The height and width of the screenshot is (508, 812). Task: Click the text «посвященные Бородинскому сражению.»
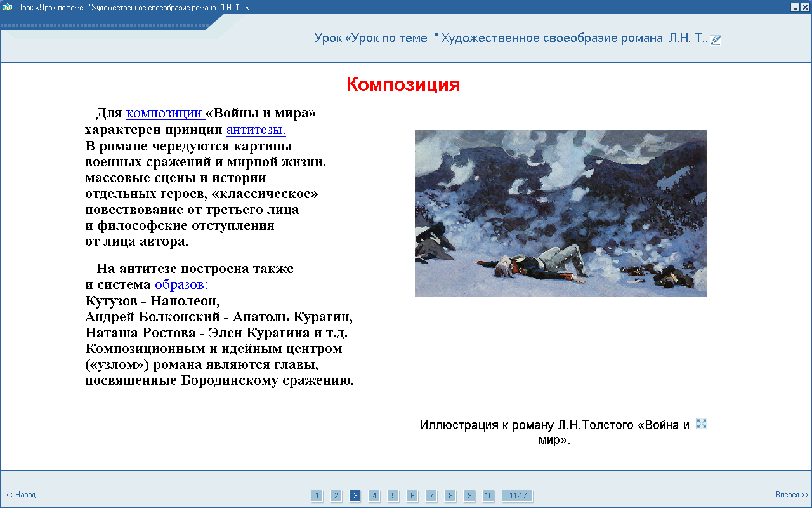[219, 381]
